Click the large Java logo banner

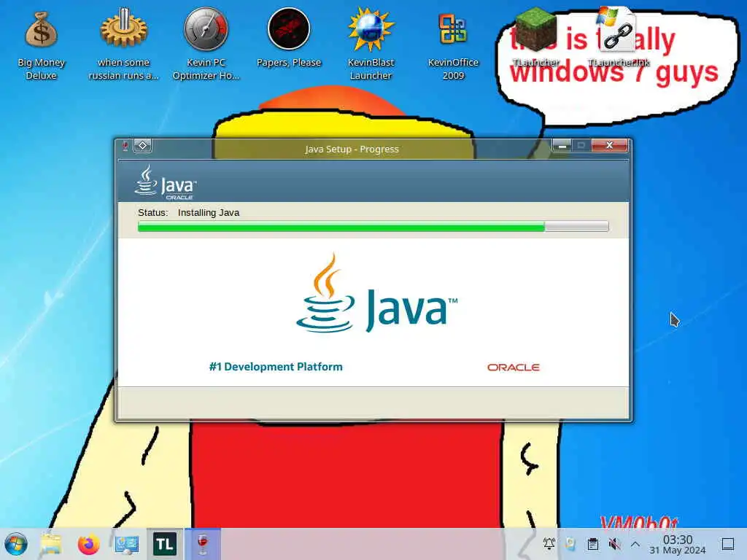click(376, 293)
